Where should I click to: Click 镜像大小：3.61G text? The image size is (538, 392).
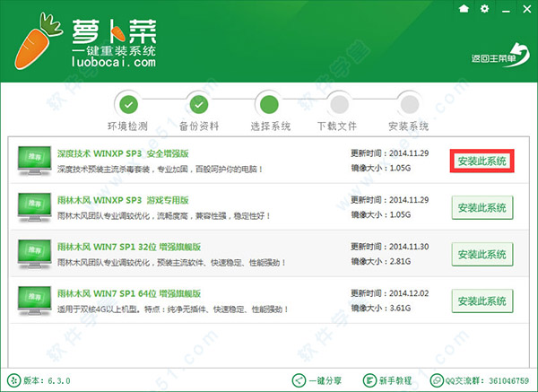coord(380,308)
